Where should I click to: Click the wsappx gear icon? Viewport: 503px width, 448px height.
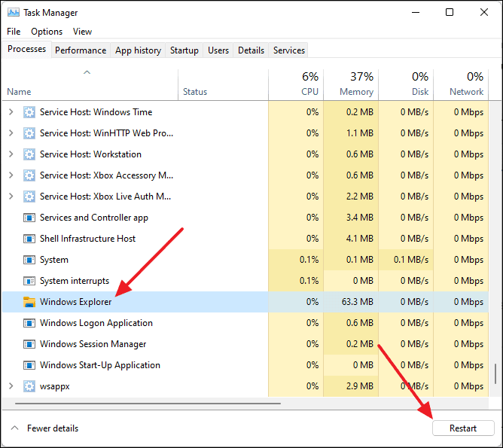[29, 386]
